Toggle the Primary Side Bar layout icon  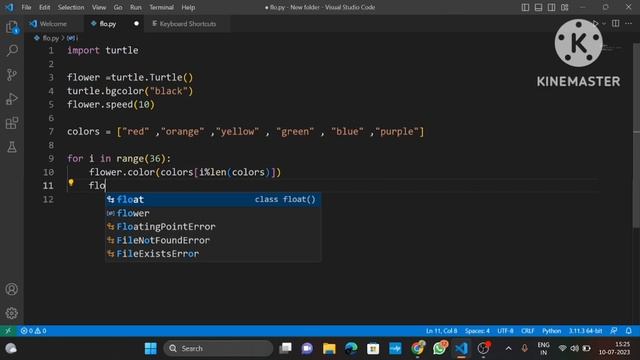pyautogui.click(x=525, y=7)
